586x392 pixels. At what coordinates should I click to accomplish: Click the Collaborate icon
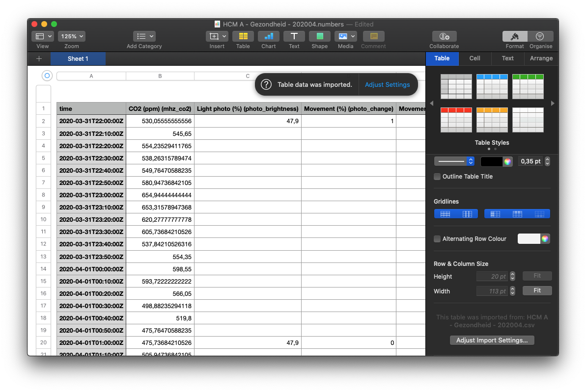(x=444, y=36)
